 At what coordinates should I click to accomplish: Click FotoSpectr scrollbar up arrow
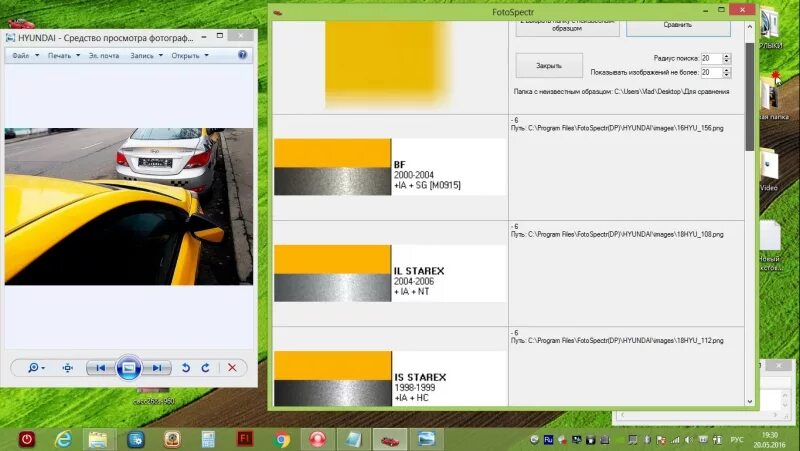point(749,27)
